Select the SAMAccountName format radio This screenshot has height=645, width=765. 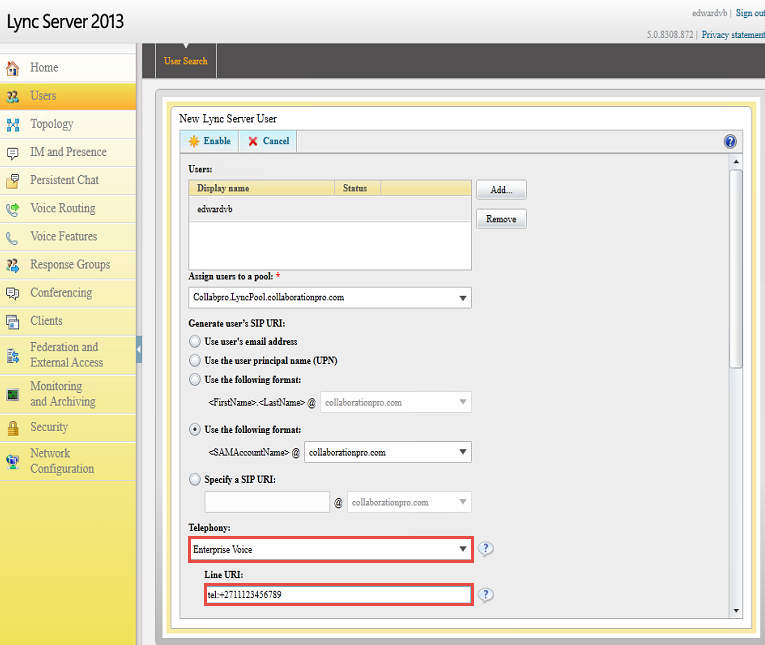coord(195,429)
